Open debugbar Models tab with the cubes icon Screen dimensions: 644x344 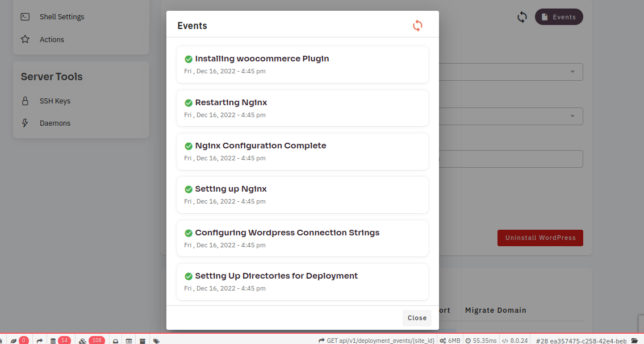[x=82, y=341]
